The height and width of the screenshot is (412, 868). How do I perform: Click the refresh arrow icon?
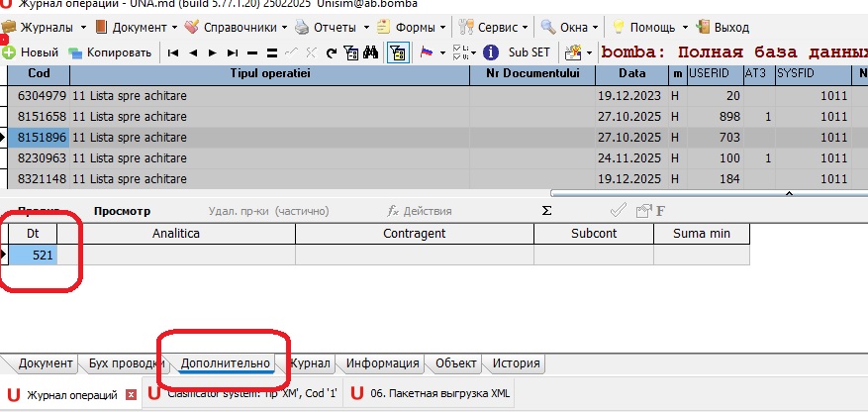tap(331, 53)
